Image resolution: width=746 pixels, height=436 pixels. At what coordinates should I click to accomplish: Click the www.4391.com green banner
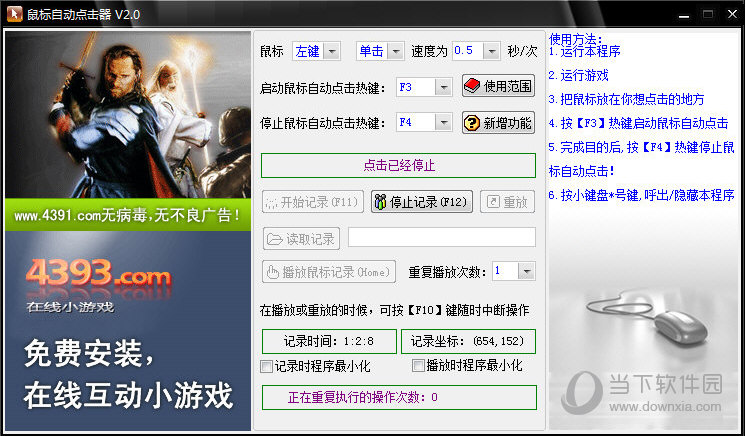tap(128, 215)
